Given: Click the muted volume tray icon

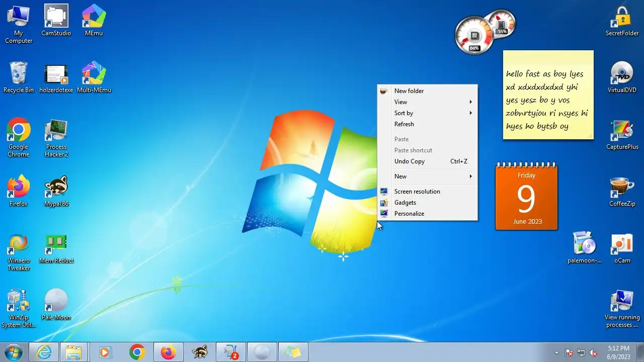Looking at the screenshot, I should pos(593,352).
